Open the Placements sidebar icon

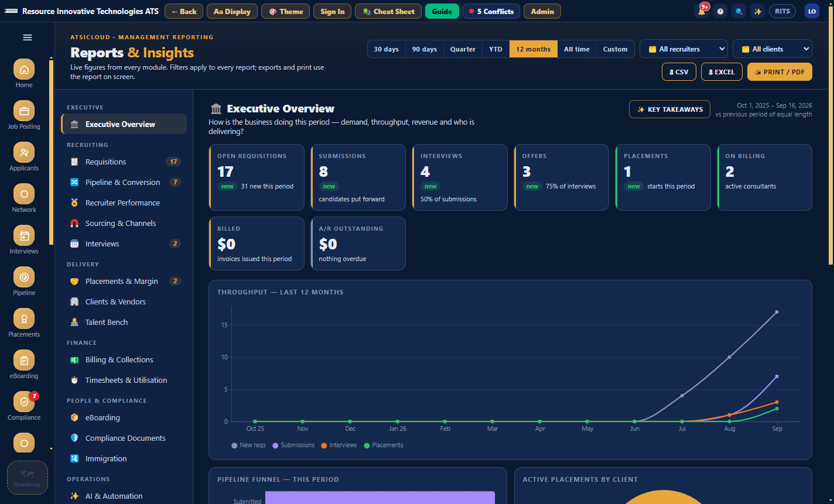pyautogui.click(x=24, y=319)
